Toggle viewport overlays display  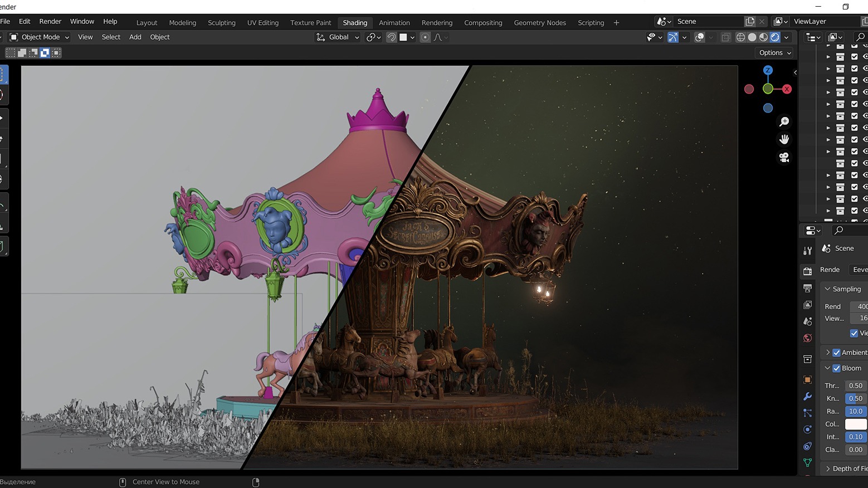tap(700, 37)
